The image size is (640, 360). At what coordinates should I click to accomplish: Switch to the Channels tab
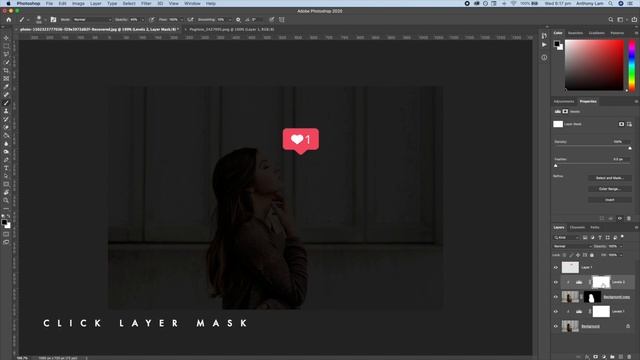click(x=577, y=227)
